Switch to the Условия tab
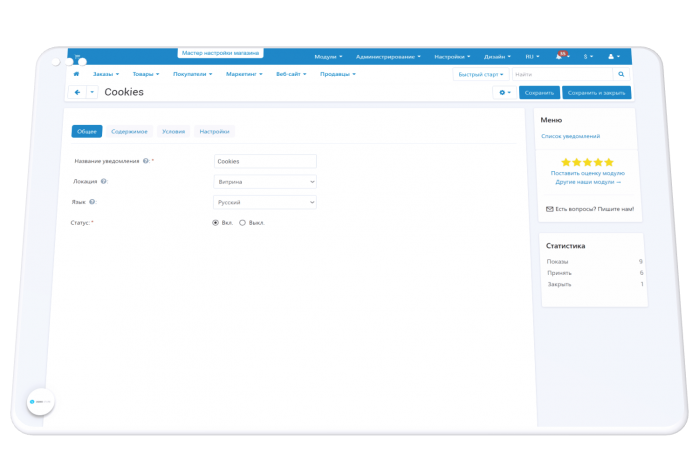Viewport: 700px width, 466px height. tap(174, 131)
